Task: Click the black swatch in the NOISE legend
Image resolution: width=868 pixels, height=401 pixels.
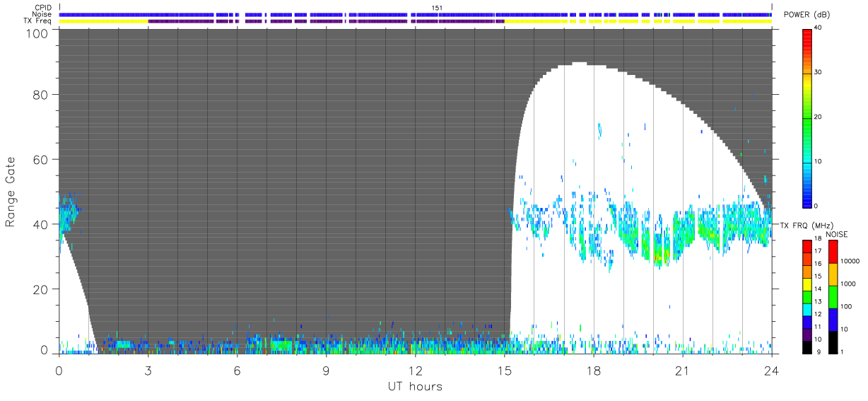Action: click(832, 342)
